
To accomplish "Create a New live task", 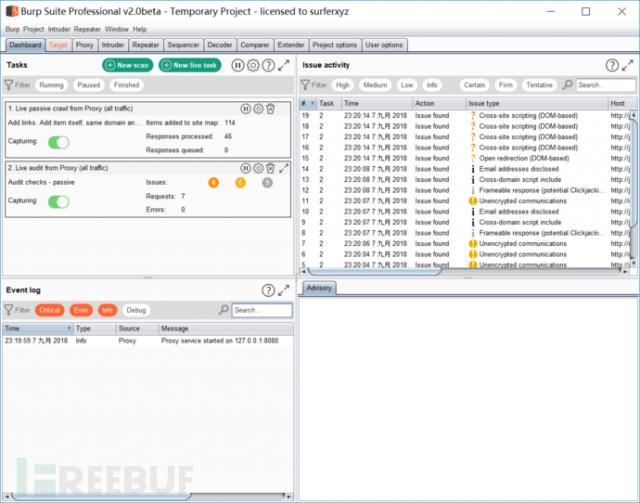I will point(190,65).
